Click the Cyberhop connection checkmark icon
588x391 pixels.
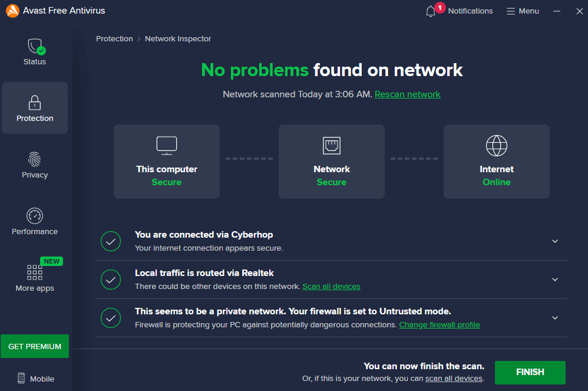click(x=111, y=241)
